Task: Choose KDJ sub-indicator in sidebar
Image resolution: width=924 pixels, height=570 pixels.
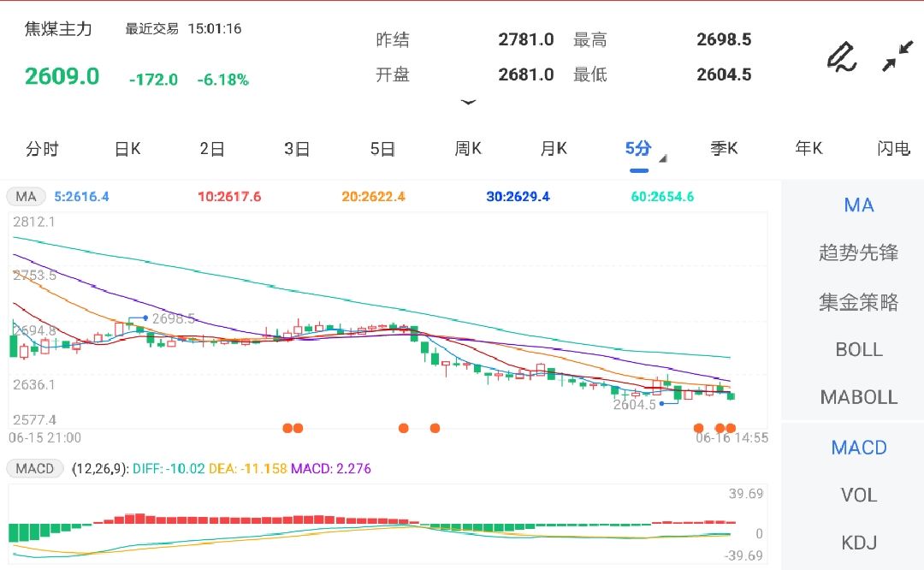Action: click(859, 543)
